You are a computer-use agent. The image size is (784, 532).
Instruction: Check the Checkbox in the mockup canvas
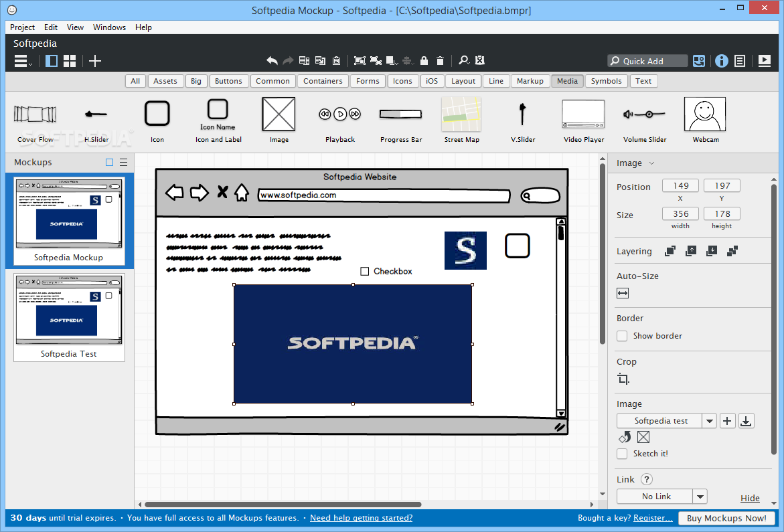364,271
